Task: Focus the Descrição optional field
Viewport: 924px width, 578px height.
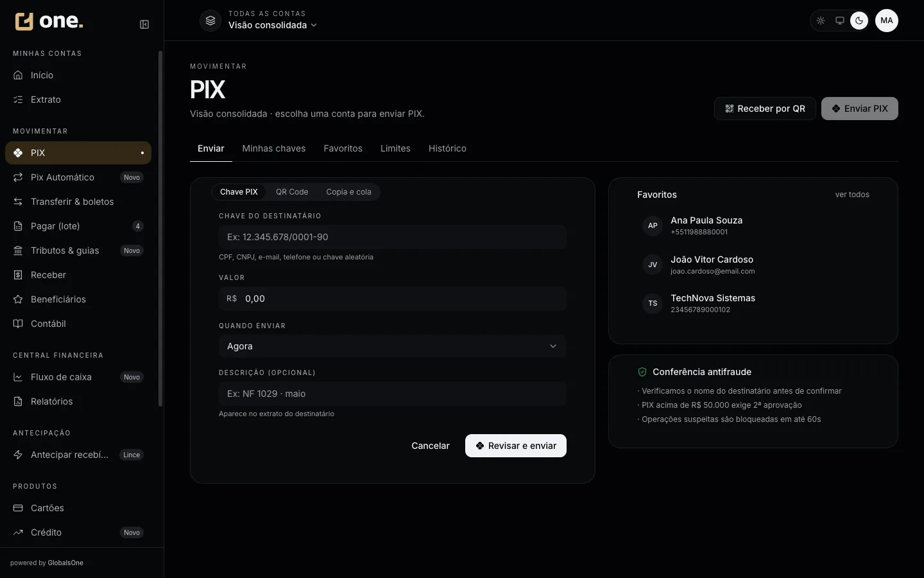Action: [393, 394]
